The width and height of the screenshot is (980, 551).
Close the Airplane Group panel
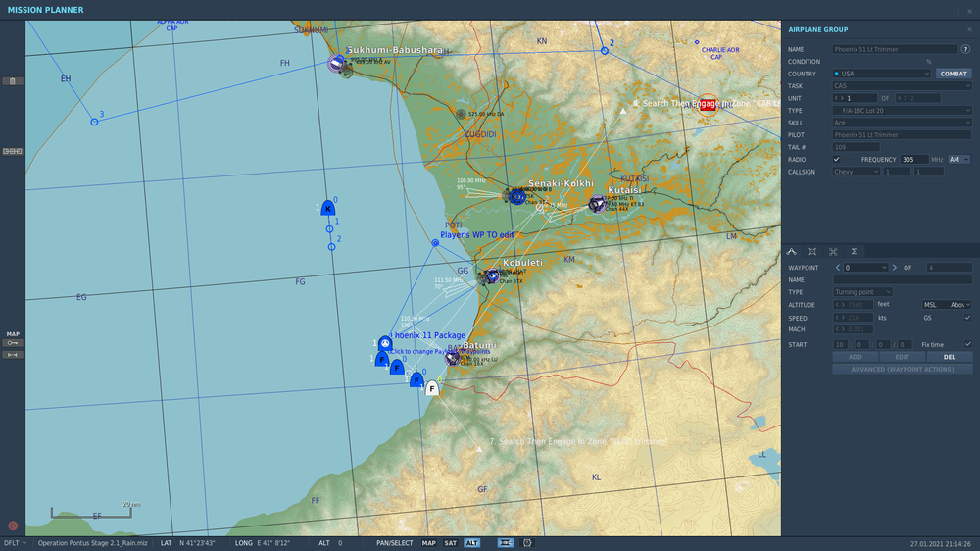969,29
